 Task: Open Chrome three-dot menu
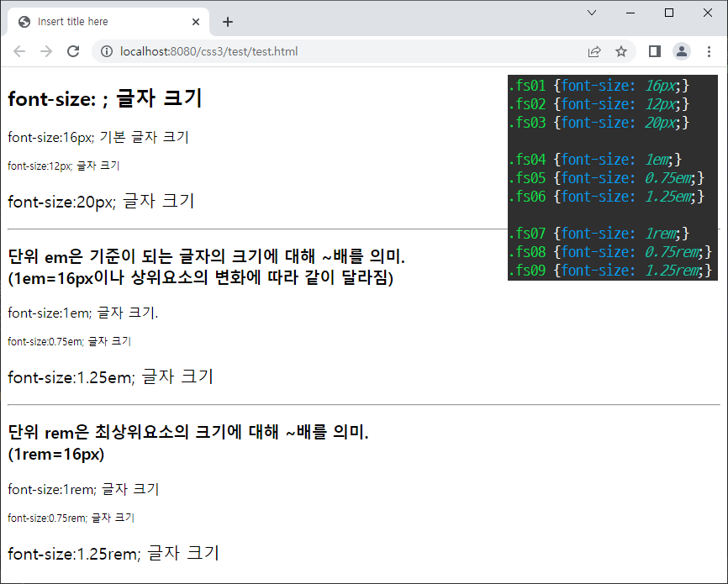(x=709, y=51)
